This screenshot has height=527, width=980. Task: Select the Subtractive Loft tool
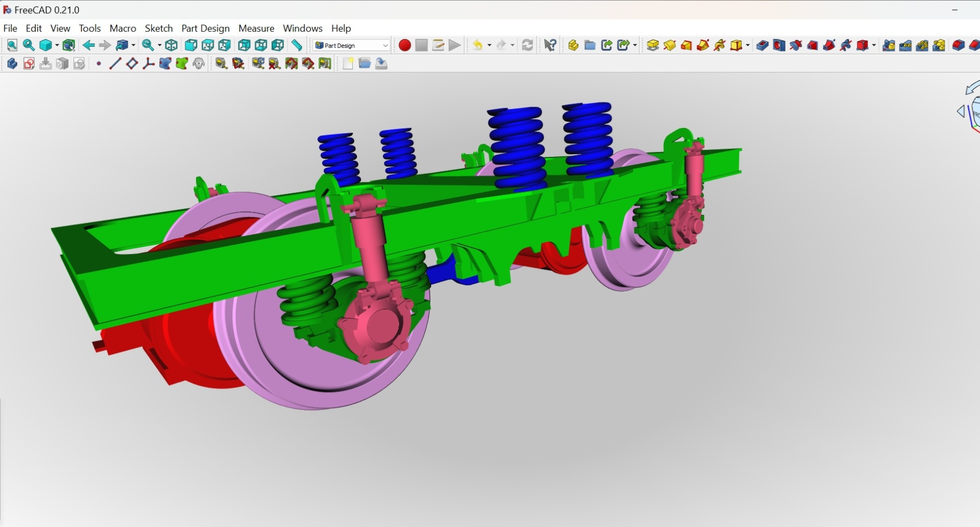(x=813, y=45)
